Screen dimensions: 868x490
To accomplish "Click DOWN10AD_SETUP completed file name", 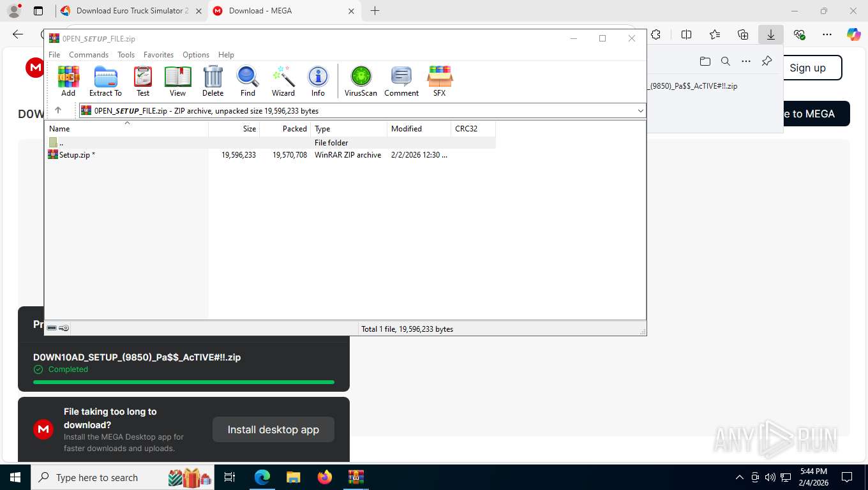I will 137,357.
